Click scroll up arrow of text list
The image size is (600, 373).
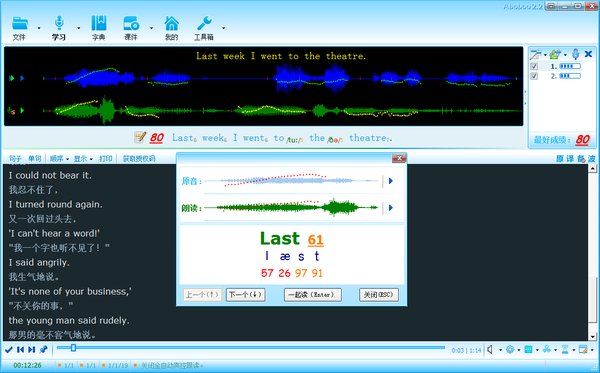pos(593,168)
